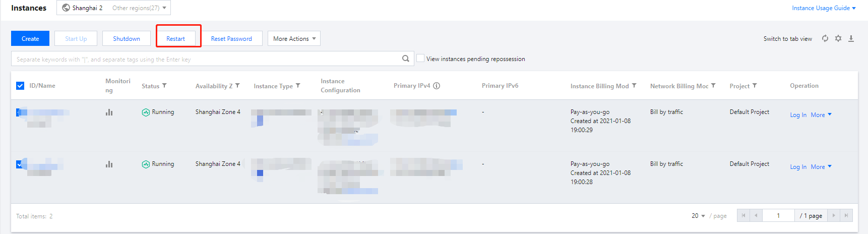
Task: Click Log In for second instance
Action: coord(798,167)
